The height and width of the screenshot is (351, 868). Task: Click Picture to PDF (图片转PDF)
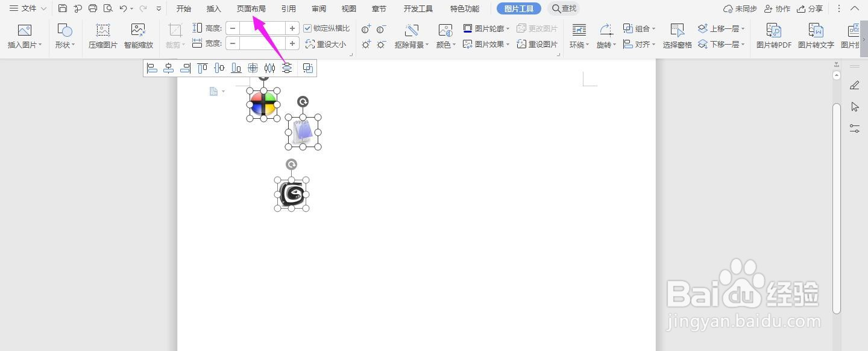click(774, 36)
